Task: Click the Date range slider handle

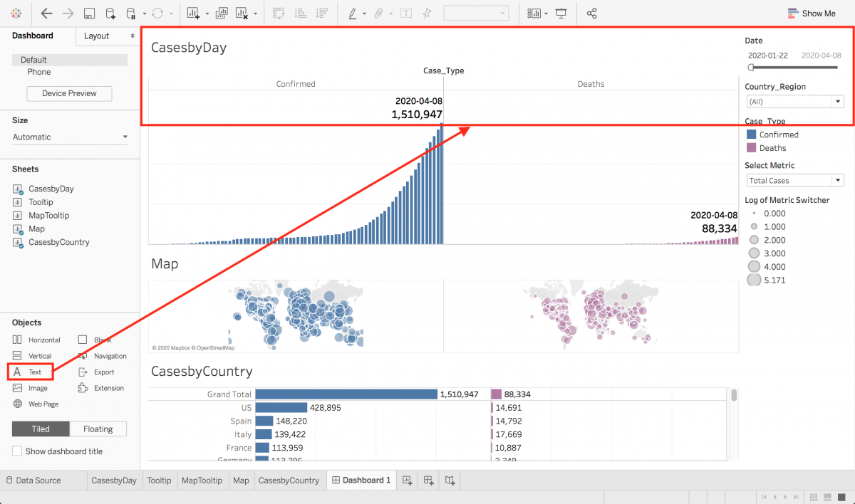Action: pos(751,68)
